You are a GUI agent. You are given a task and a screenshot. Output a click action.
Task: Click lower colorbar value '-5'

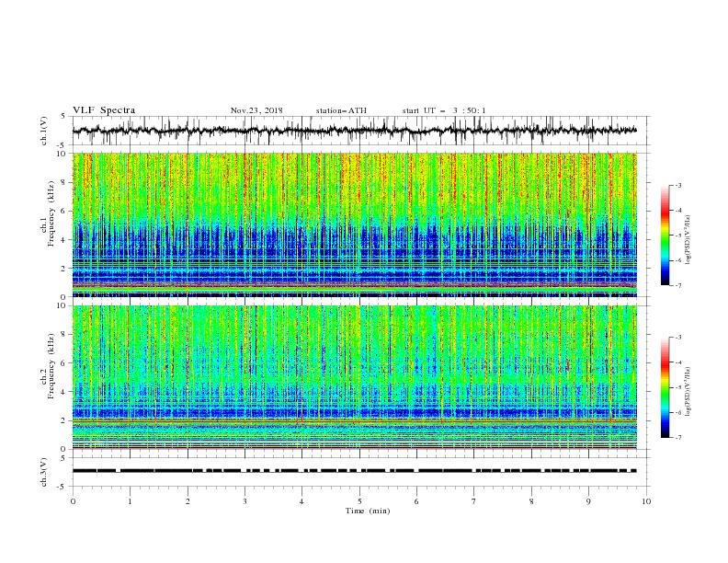pyautogui.click(x=677, y=387)
